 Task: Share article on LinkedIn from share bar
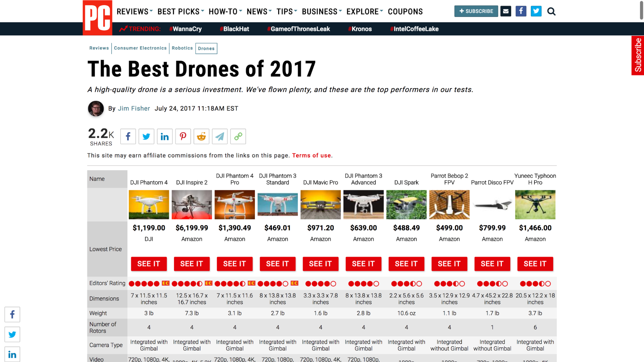[165, 136]
